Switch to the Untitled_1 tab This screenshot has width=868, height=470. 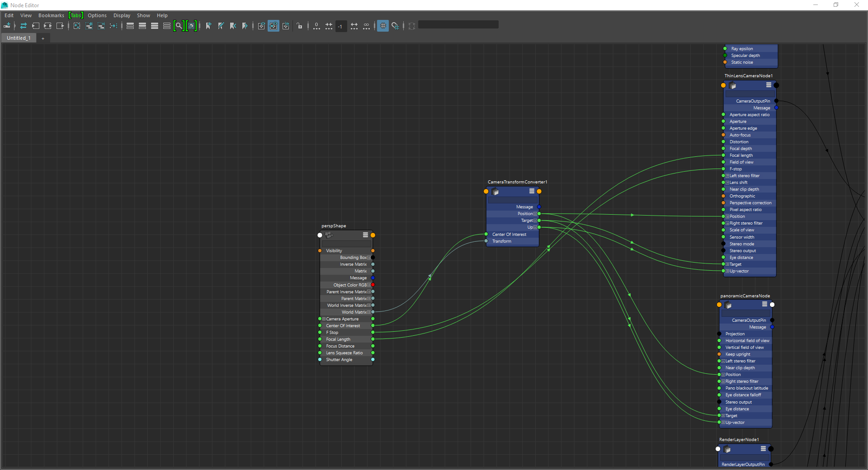[19, 38]
